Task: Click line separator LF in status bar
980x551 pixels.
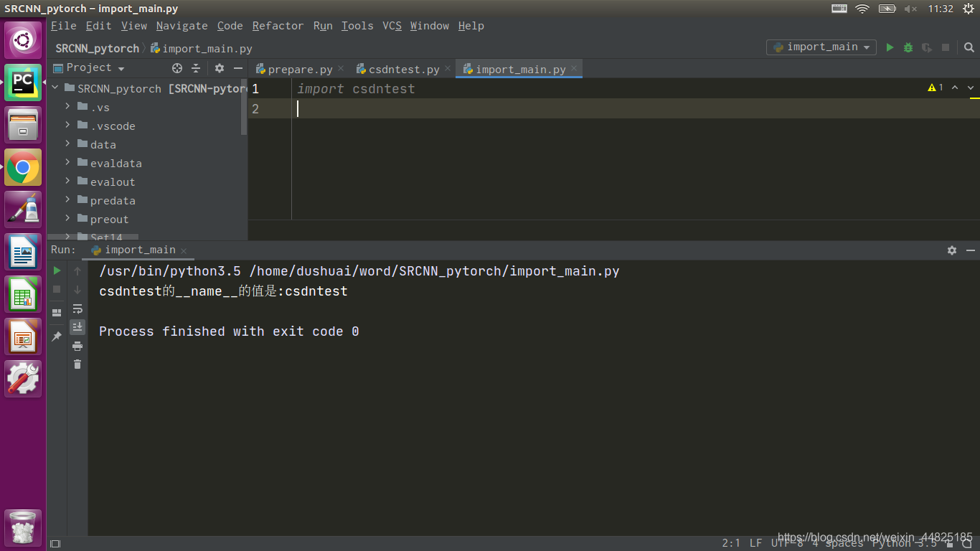Action: 755,543
